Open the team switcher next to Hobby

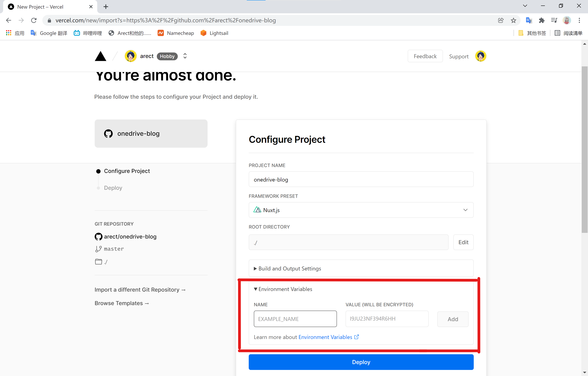(185, 56)
